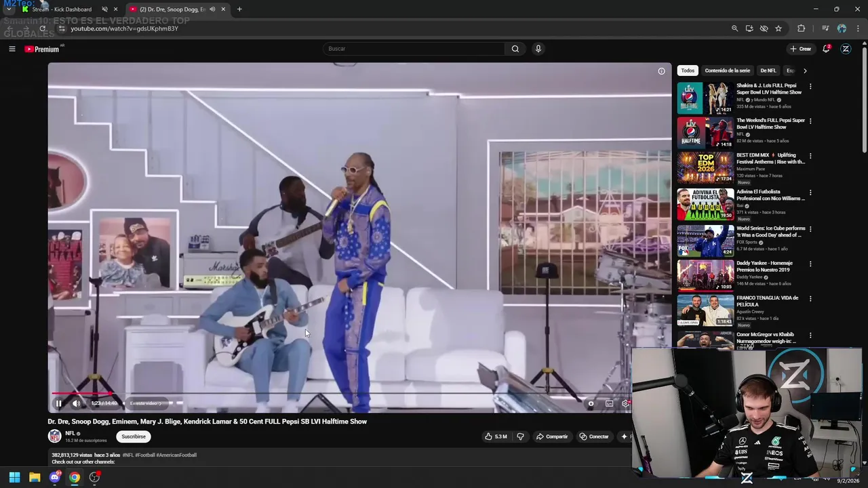Viewport: 868px width, 488px height.
Task: Open options for Ice Cube World Series video
Action: 810,229
